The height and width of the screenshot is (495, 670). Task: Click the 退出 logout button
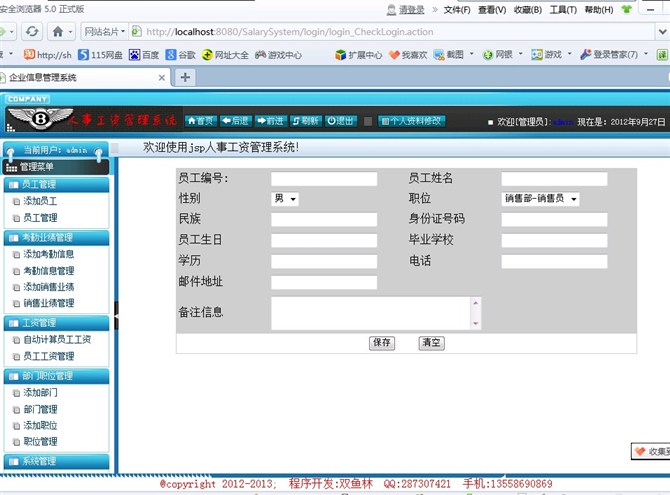[341, 121]
